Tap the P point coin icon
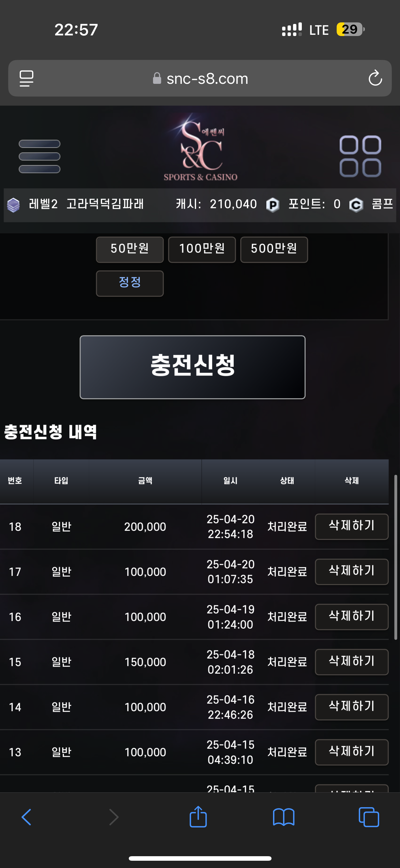Image resolution: width=400 pixels, height=868 pixels. point(272,205)
